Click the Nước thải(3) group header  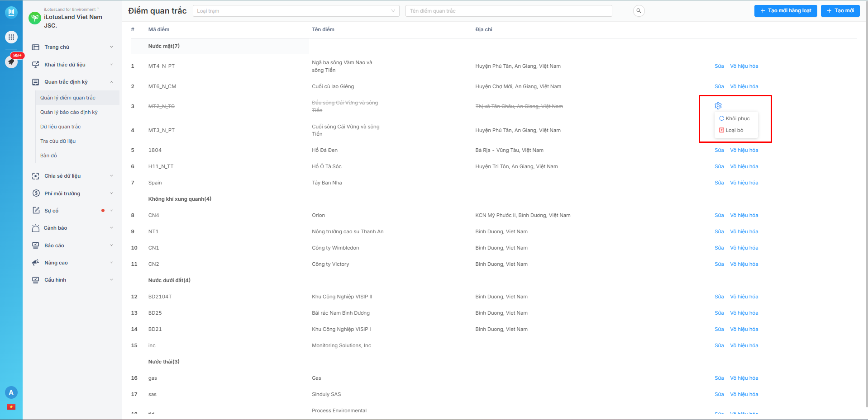(x=164, y=362)
